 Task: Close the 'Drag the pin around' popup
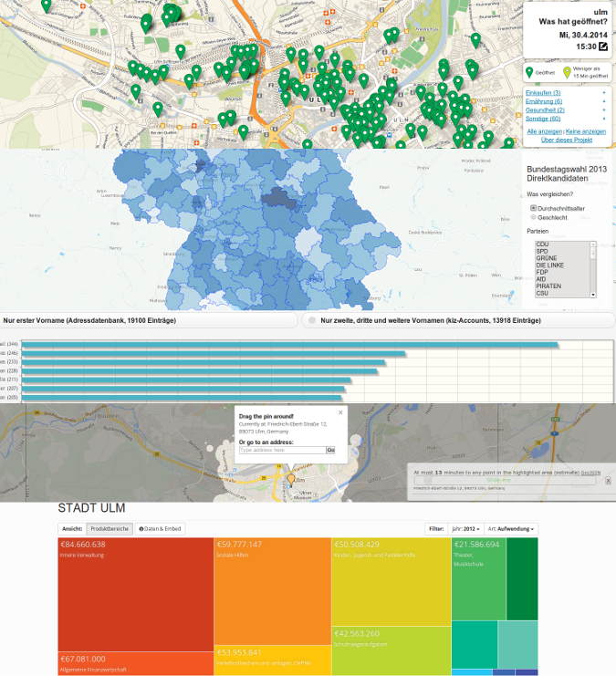[340, 412]
